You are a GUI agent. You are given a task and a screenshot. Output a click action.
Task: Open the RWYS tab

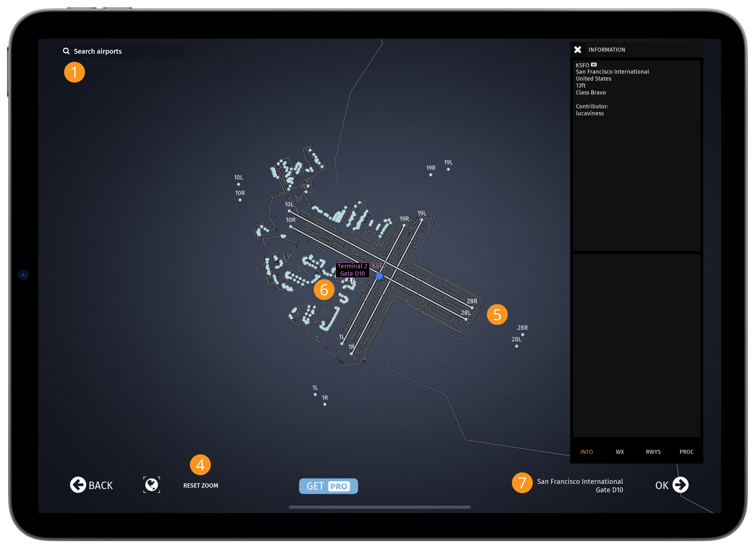[653, 452]
